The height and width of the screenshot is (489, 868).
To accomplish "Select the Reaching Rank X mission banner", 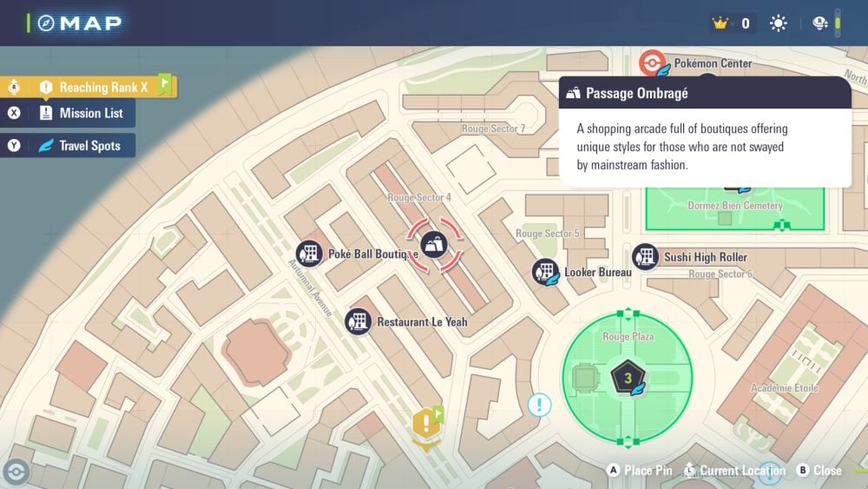I will coord(102,87).
